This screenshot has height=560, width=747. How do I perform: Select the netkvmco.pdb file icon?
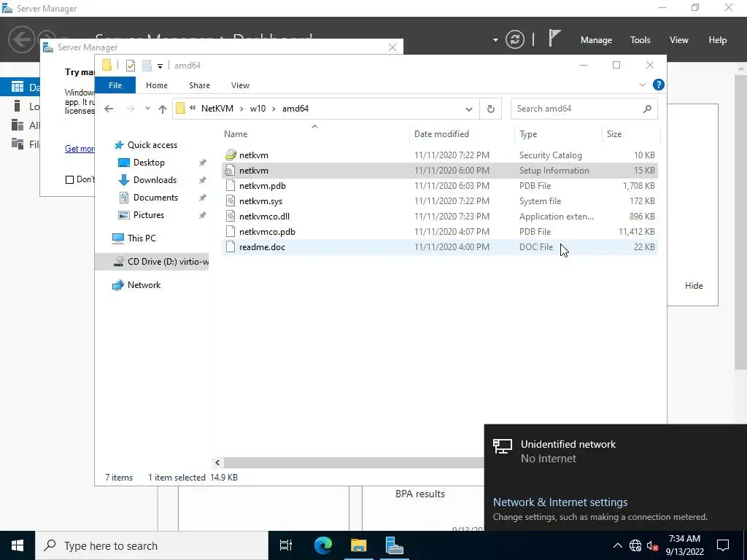230,231
